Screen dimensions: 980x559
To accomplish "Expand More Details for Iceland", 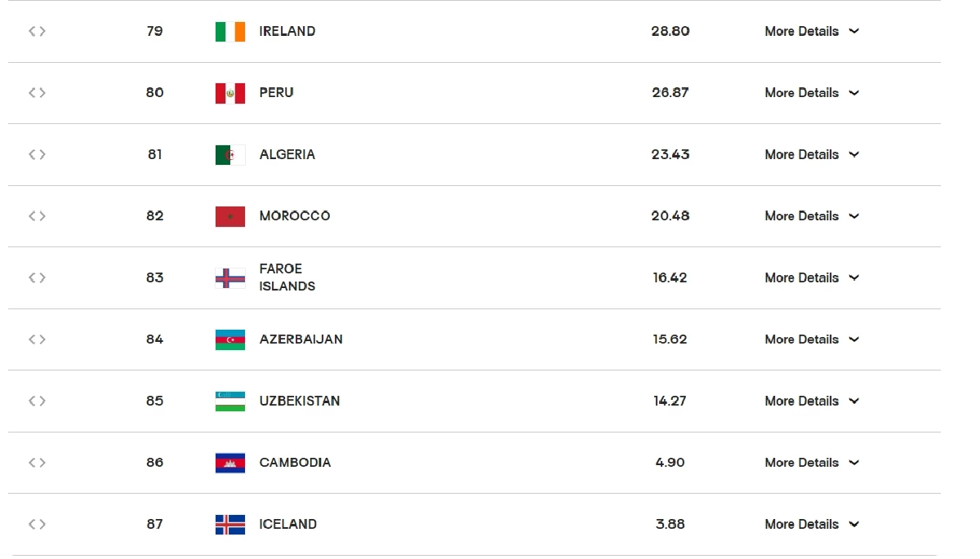I will coord(812,524).
